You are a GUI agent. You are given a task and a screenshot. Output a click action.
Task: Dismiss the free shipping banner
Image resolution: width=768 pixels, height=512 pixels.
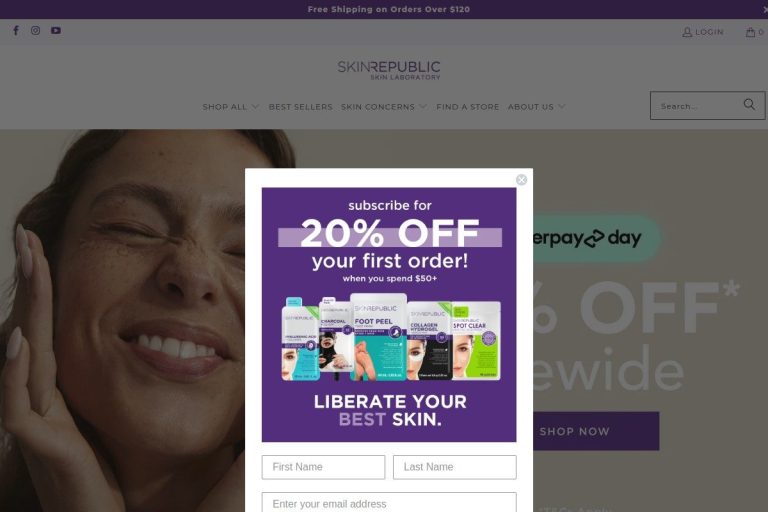point(765,9)
